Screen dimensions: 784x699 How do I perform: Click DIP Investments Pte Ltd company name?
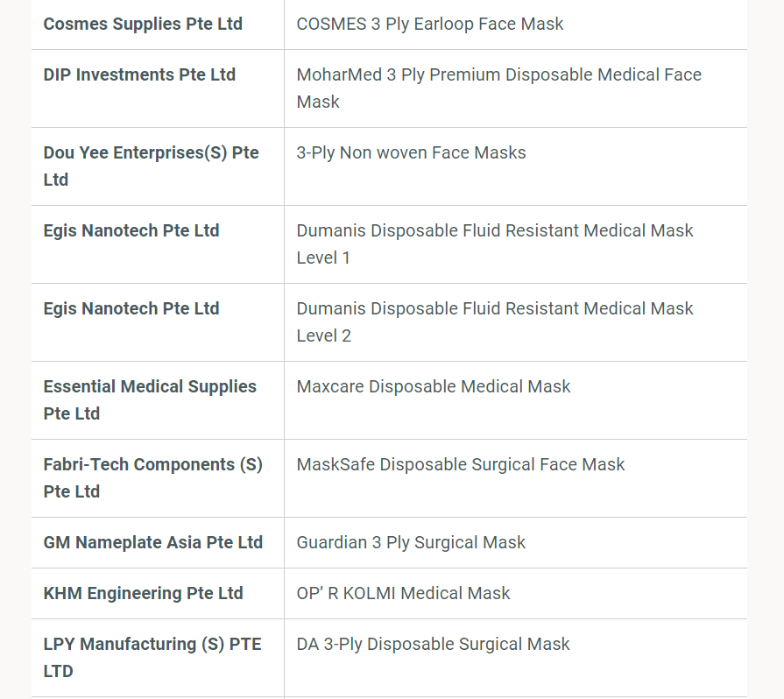(139, 75)
